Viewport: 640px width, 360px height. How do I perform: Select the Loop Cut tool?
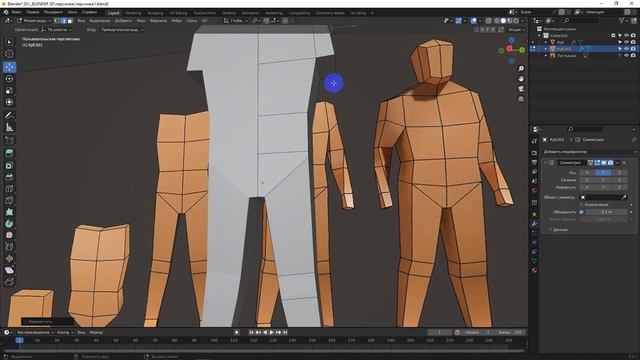pos(9,189)
